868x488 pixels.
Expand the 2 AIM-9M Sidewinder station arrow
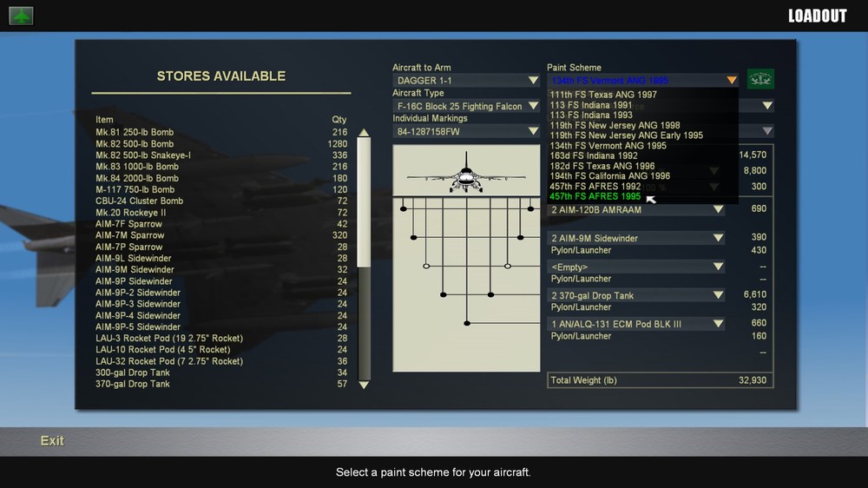click(718, 238)
